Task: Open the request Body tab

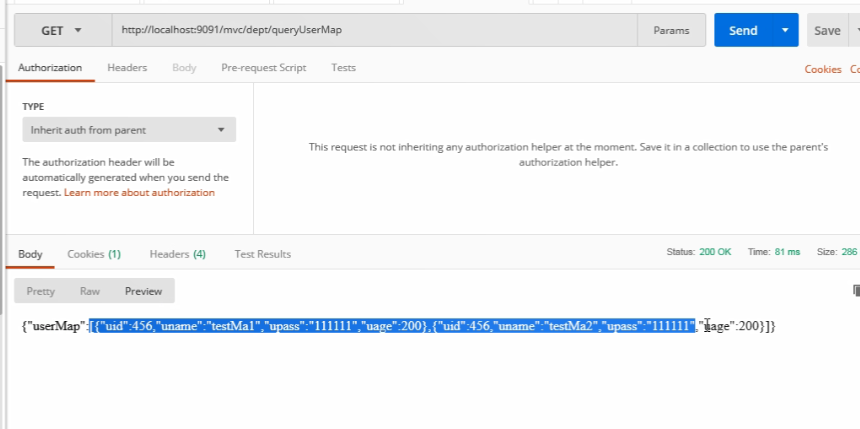Action: (x=184, y=67)
